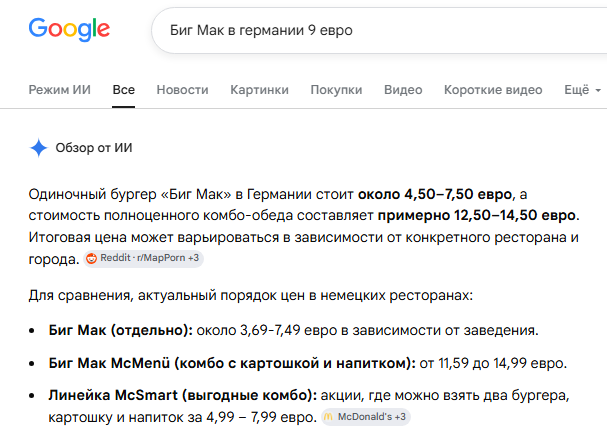The image size is (607, 443).
Task: Select the Все tab
Action: (123, 90)
